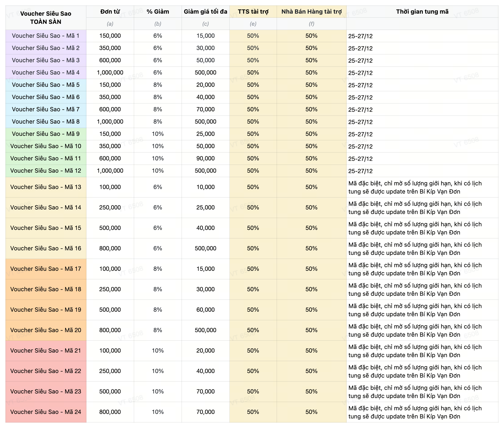Viewport: 504px width, 428px height.
Task: Select the '(f)' sub-header cell
Action: pyautogui.click(x=311, y=24)
